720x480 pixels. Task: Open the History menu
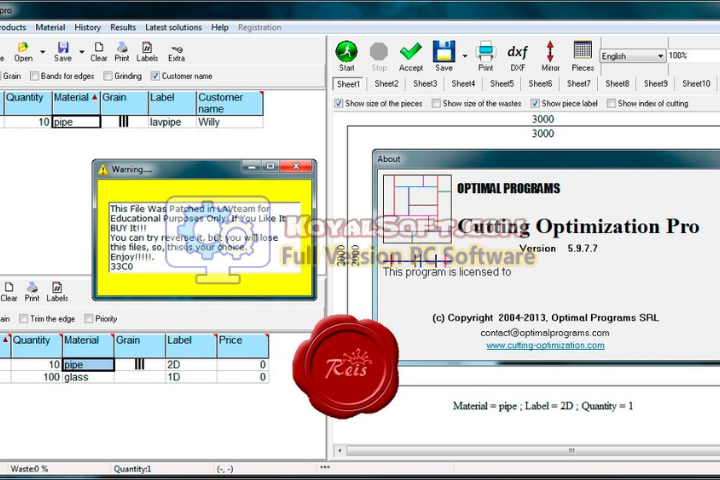coord(87,27)
